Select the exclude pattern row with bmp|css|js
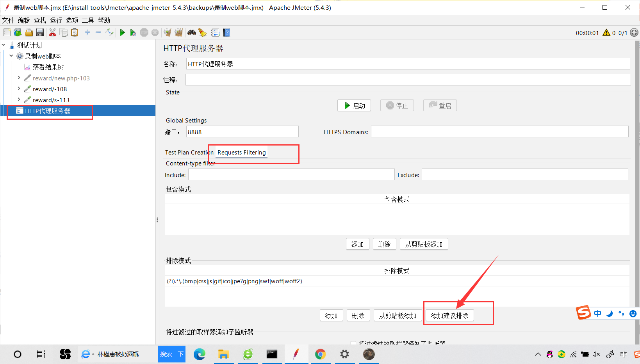The height and width of the screenshot is (364, 640). pos(397,281)
